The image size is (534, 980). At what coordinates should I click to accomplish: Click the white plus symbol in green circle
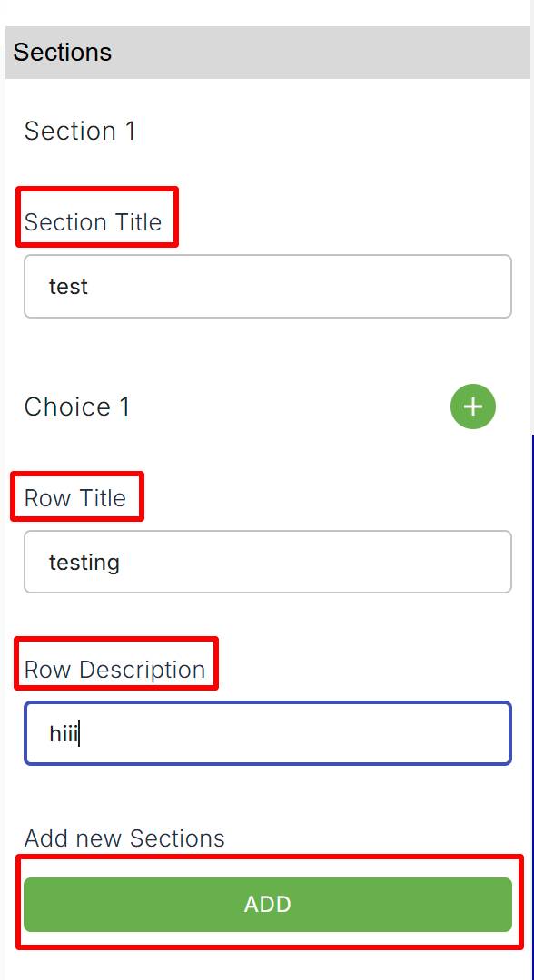pos(473,407)
